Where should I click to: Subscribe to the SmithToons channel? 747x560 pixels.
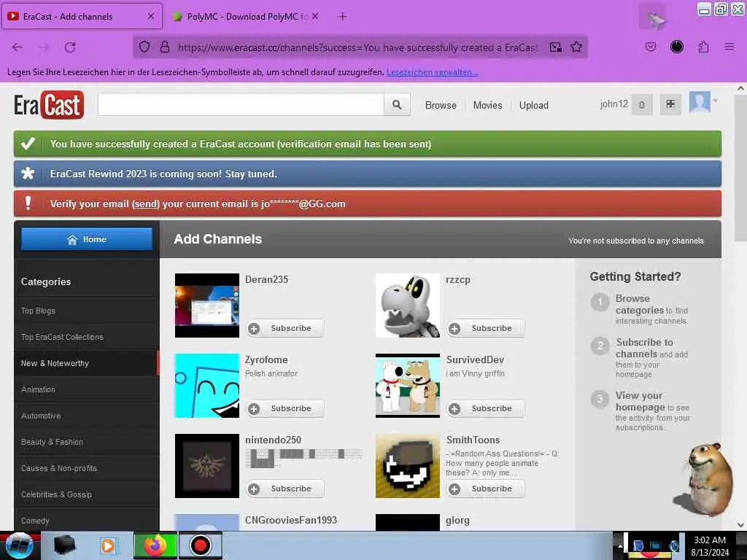point(485,489)
